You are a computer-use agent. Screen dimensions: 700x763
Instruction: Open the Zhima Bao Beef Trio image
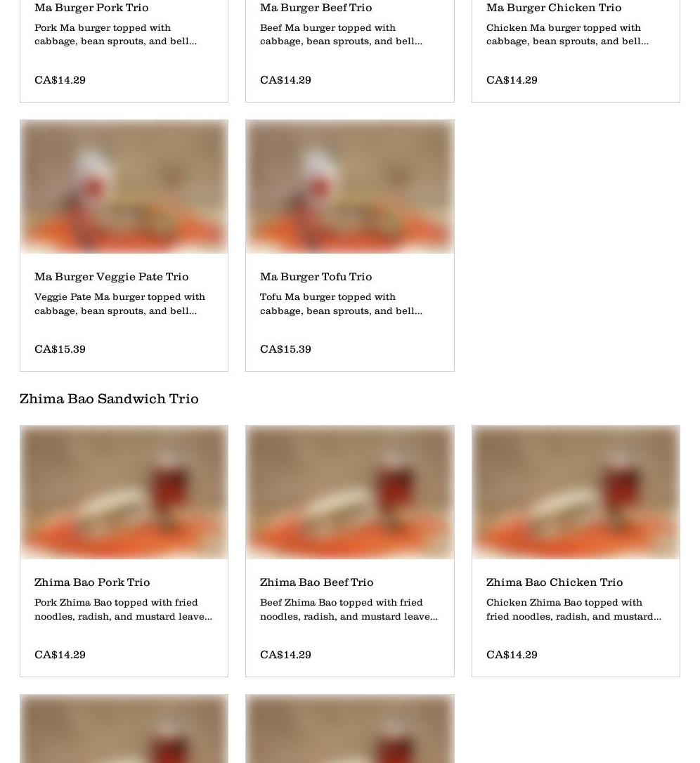coord(349,492)
